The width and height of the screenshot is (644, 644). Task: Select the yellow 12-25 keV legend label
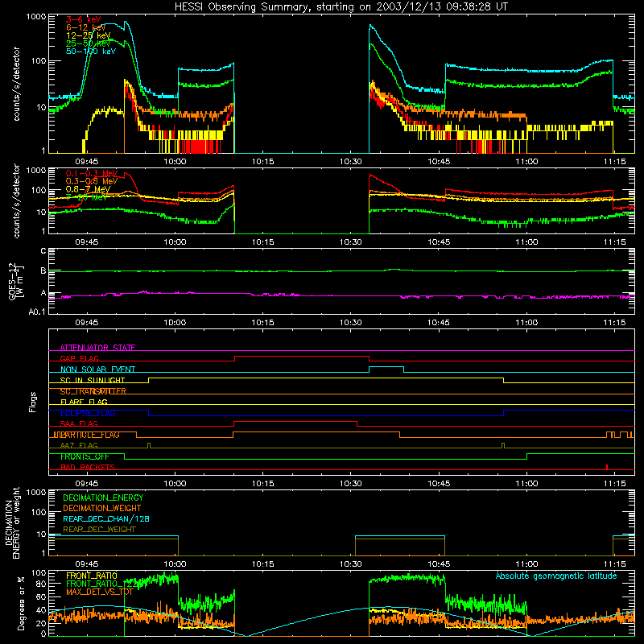pos(89,35)
